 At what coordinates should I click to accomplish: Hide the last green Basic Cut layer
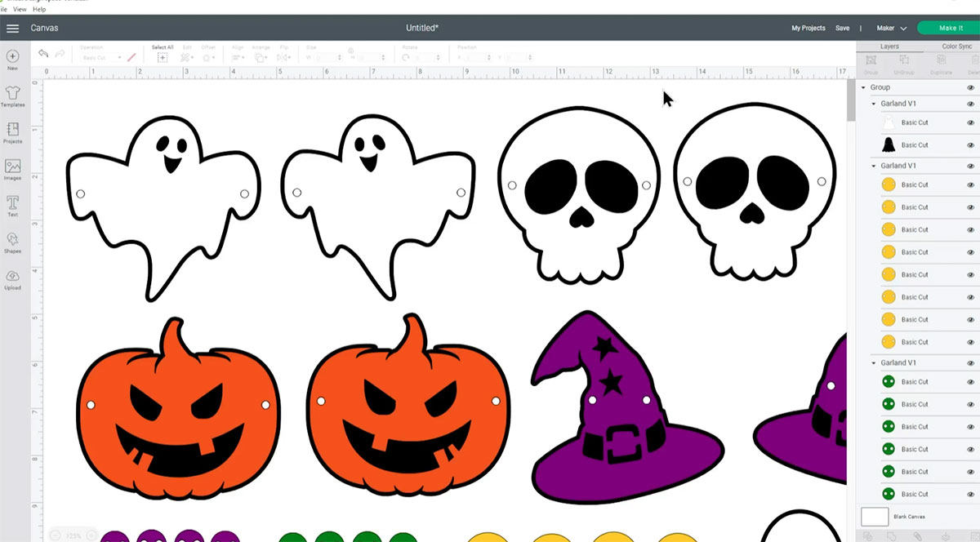point(971,494)
